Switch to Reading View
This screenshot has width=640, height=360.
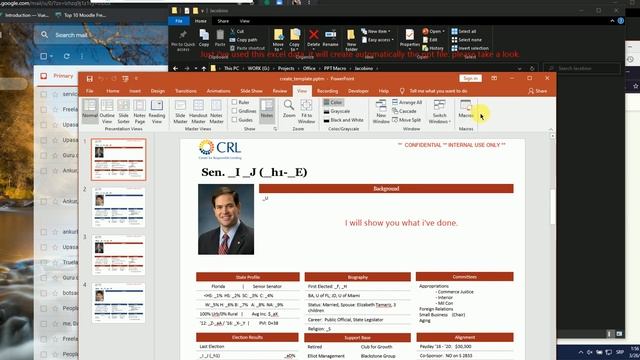157,111
